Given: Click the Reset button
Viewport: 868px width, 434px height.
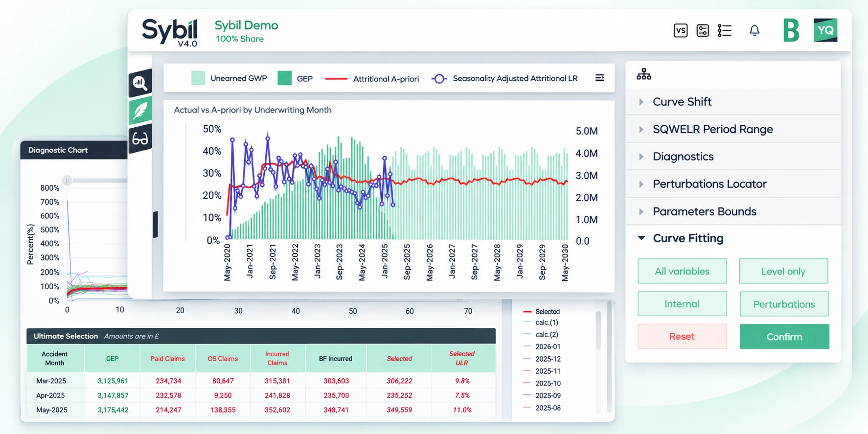Looking at the screenshot, I should click(x=682, y=337).
